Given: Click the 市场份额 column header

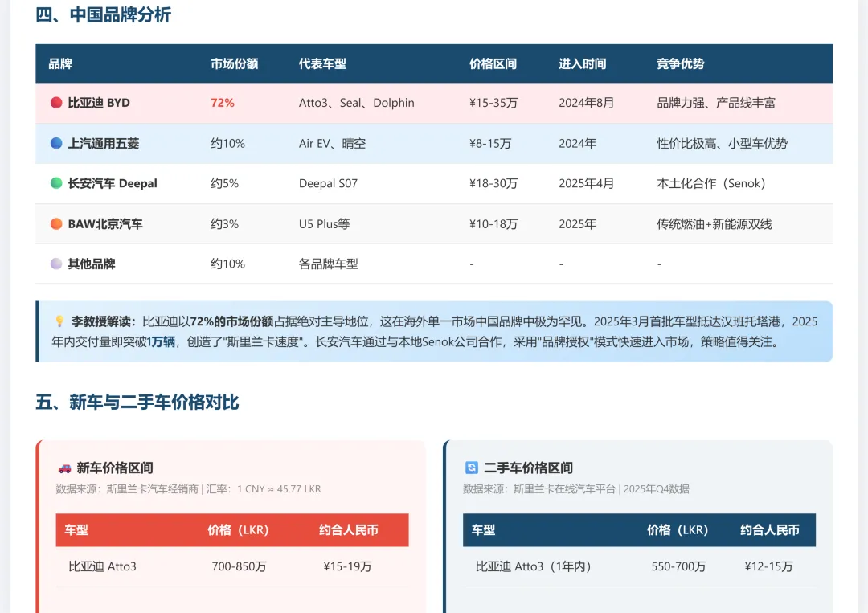Looking at the screenshot, I should coord(235,64).
